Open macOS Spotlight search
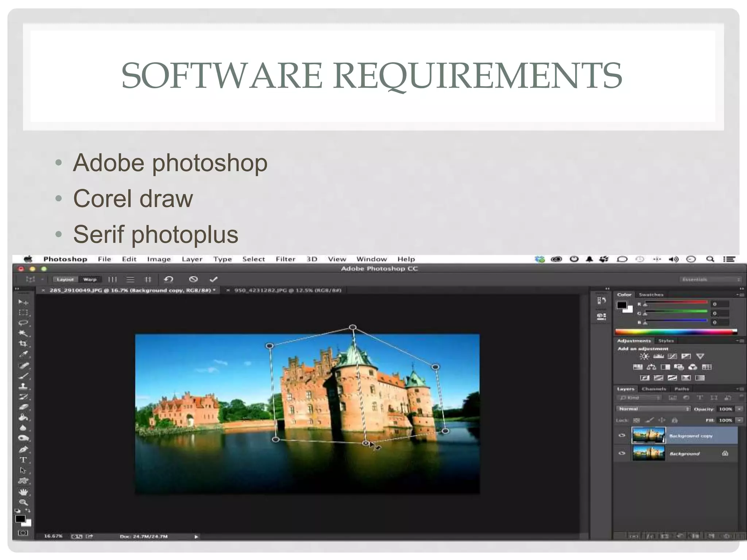Image resolution: width=747 pixels, height=560 pixels. [x=710, y=259]
